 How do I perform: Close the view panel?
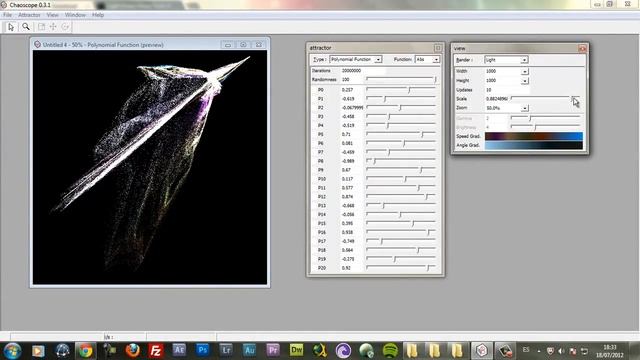(582, 49)
